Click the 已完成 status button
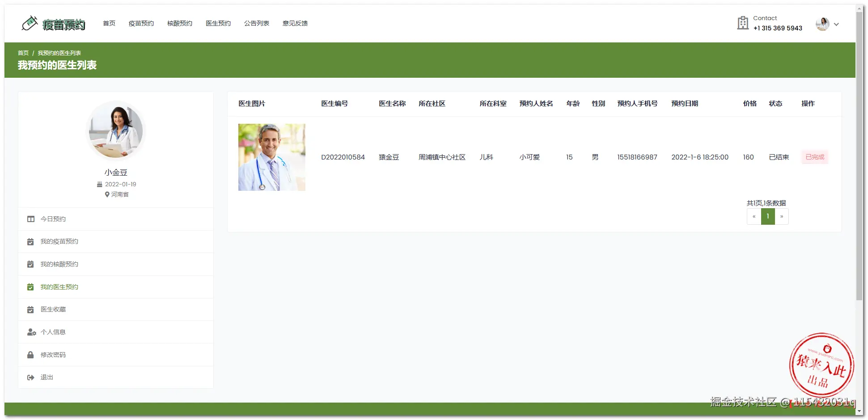This screenshot has height=420, width=868. pyautogui.click(x=815, y=157)
